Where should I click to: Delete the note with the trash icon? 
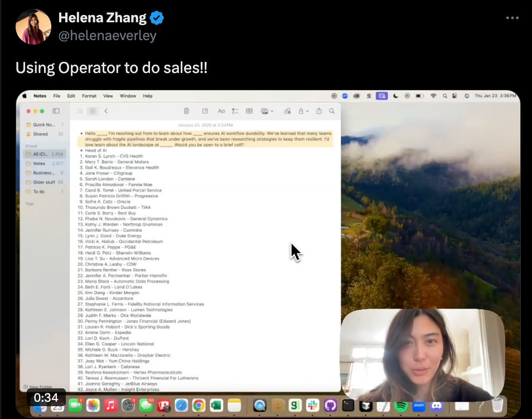186,111
